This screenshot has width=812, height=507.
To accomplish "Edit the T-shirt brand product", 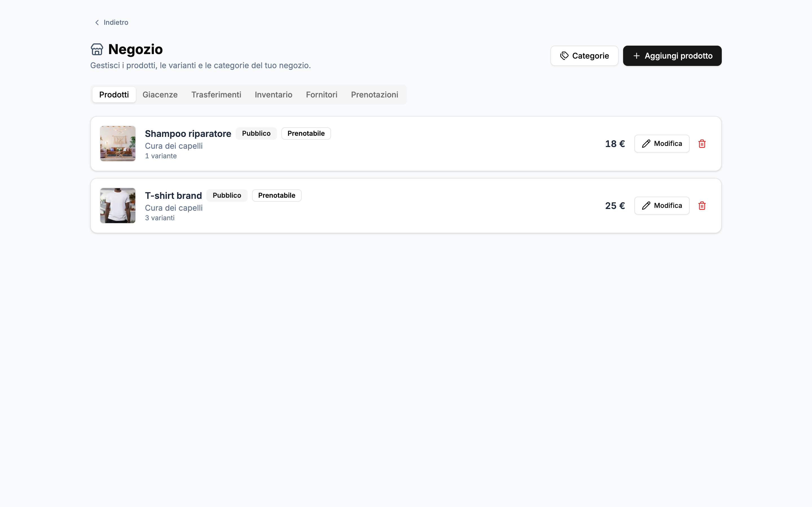I will click(x=662, y=206).
